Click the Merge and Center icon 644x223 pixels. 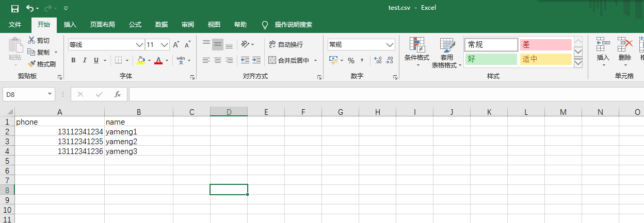click(x=272, y=60)
